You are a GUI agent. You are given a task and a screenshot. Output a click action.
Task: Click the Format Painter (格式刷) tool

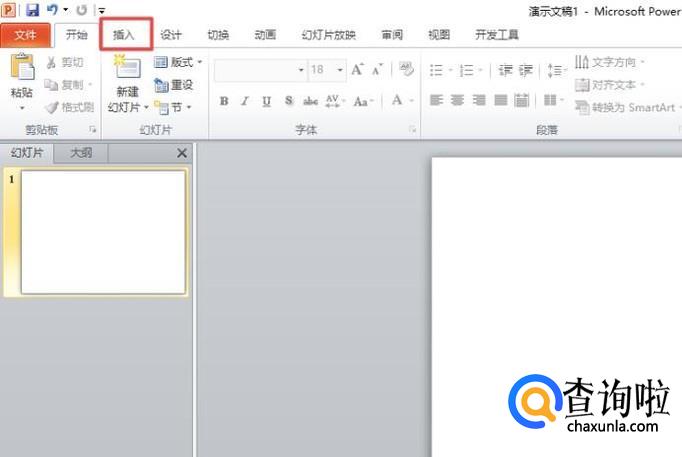(x=70, y=106)
